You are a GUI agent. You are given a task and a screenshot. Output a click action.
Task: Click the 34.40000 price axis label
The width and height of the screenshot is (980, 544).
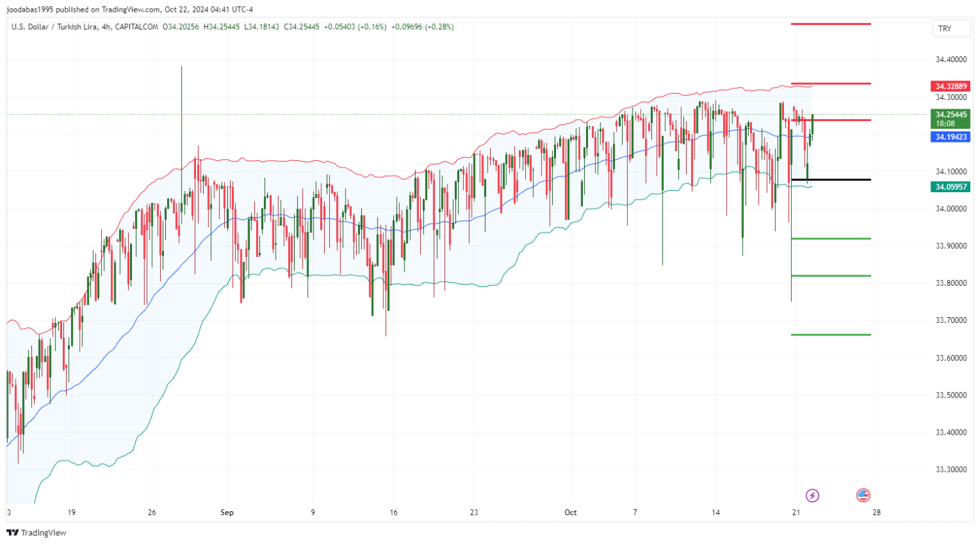click(951, 59)
